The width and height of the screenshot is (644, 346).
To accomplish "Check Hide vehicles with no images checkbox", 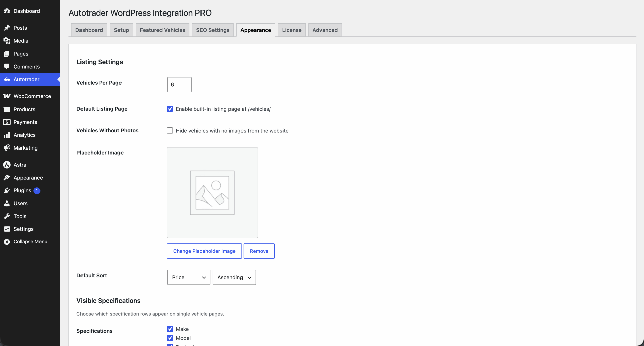I will coord(170,131).
